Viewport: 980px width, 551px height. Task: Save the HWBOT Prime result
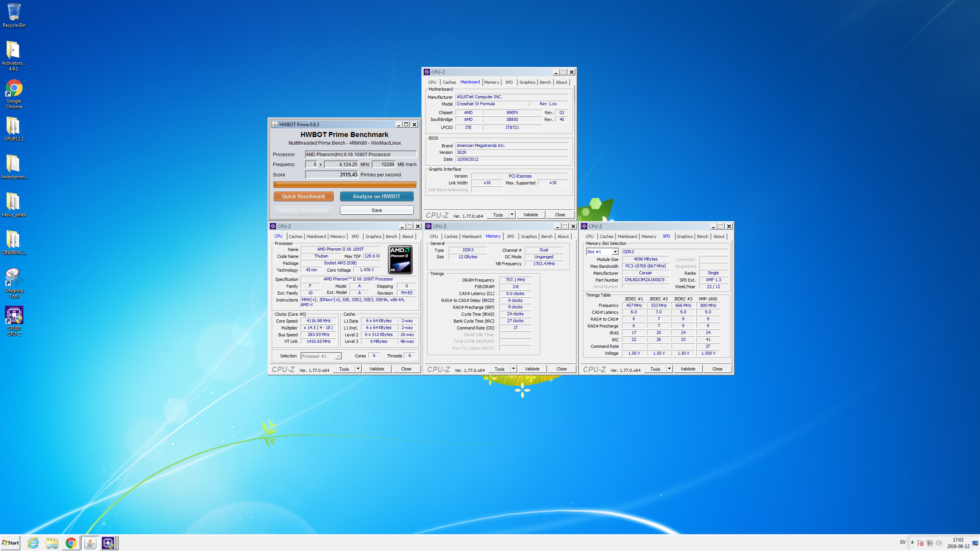[x=377, y=210]
